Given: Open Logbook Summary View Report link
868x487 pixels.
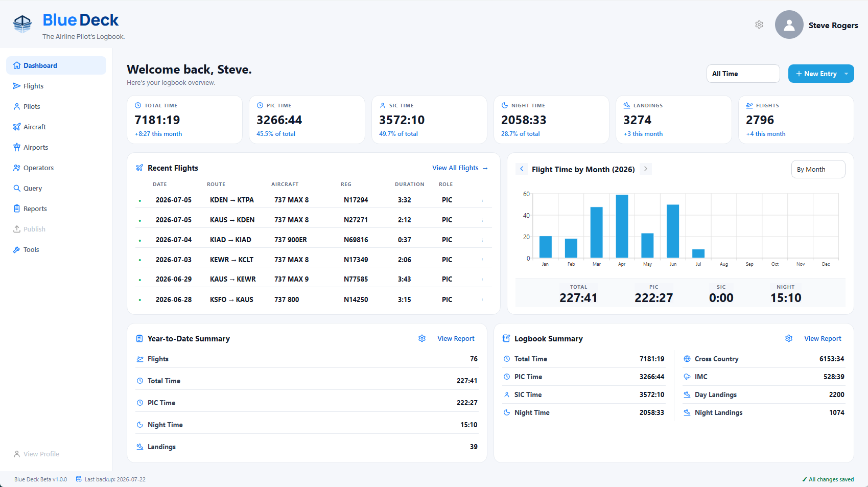Looking at the screenshot, I should click(x=823, y=338).
